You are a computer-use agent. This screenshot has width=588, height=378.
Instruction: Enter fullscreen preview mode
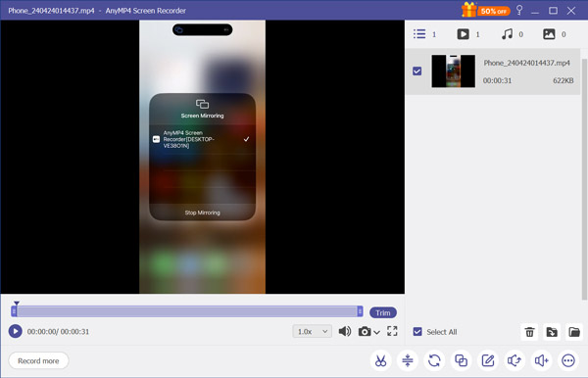point(392,331)
